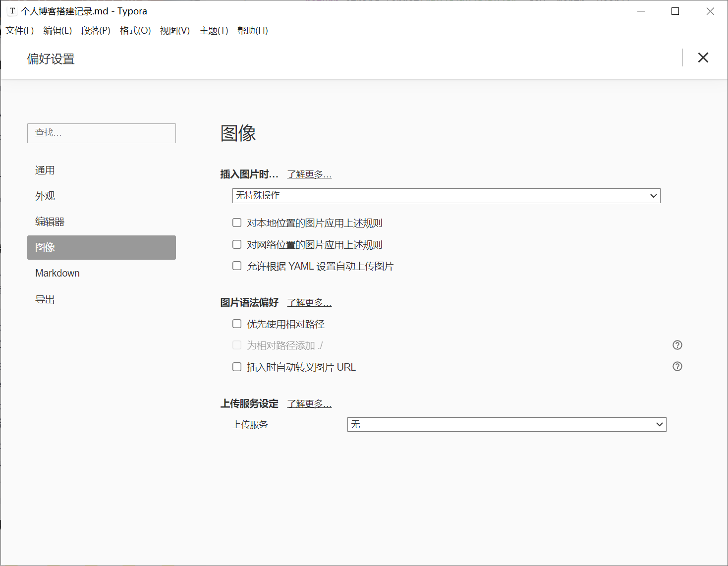This screenshot has height=566, width=728.
Task: Open the 文件(F) menu
Action: point(20,31)
